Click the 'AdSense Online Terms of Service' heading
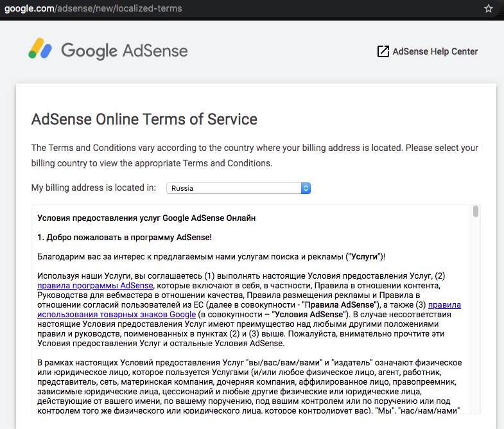 pos(144,119)
